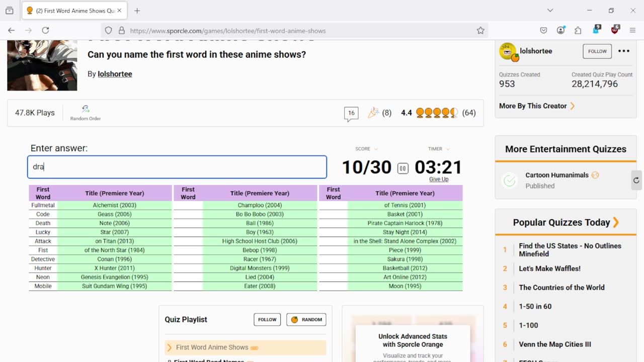The width and height of the screenshot is (644, 362).
Task: Click Genesis Evangelion (1995) title cell
Action: (x=115, y=277)
